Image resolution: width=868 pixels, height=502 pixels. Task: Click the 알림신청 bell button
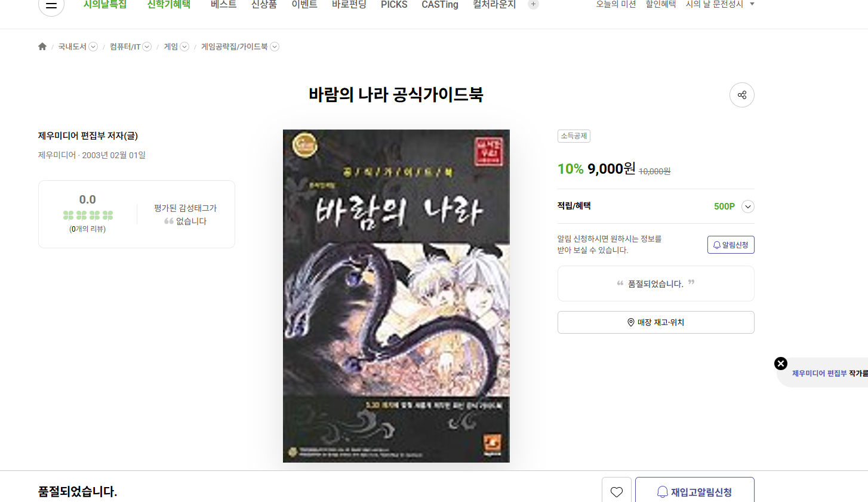(x=731, y=245)
